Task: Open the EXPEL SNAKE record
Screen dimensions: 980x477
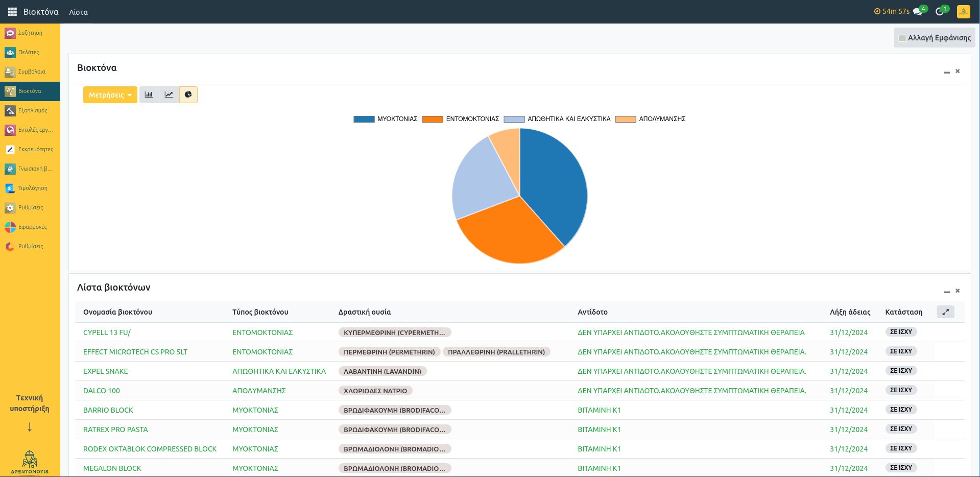Action: coord(106,371)
